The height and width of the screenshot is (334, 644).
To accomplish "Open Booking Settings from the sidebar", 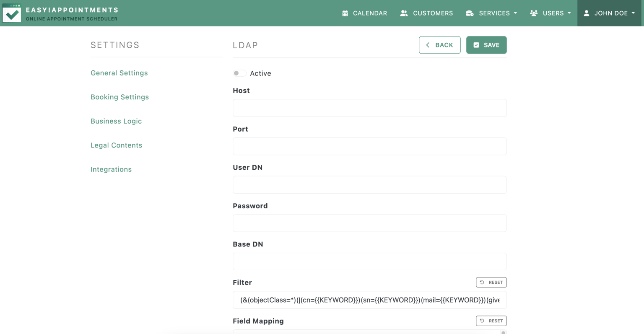I will [x=119, y=97].
